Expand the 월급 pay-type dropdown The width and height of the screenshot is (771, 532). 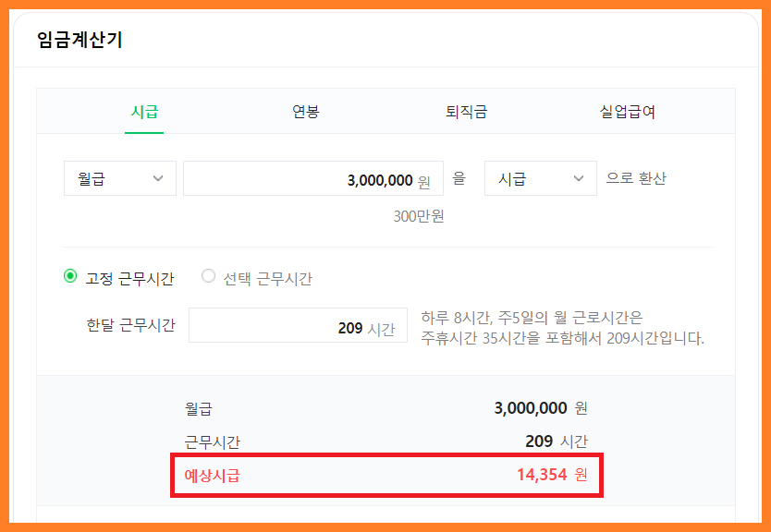(120, 178)
